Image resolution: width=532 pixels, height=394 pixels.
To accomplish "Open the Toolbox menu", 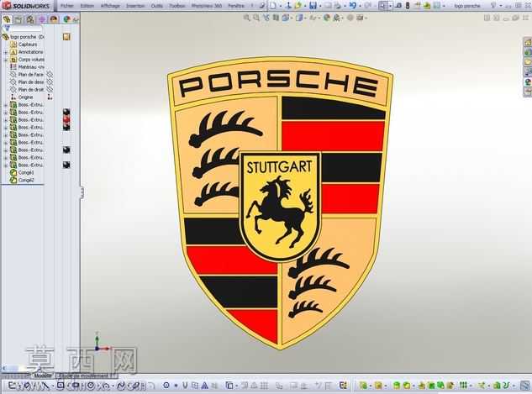I will click(x=177, y=6).
